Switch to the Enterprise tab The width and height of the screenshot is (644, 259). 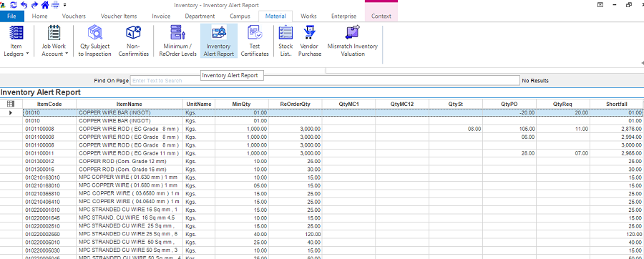click(x=344, y=16)
